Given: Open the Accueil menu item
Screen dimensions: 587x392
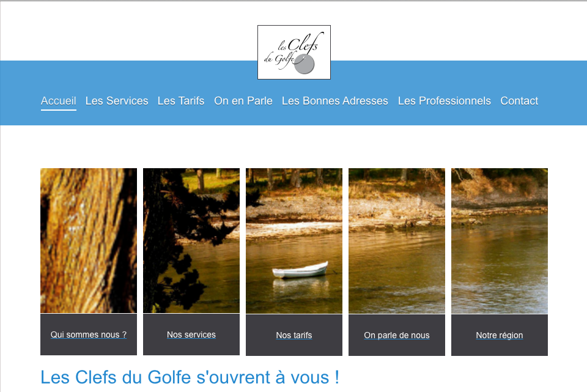Looking at the screenshot, I should pyautogui.click(x=59, y=101).
